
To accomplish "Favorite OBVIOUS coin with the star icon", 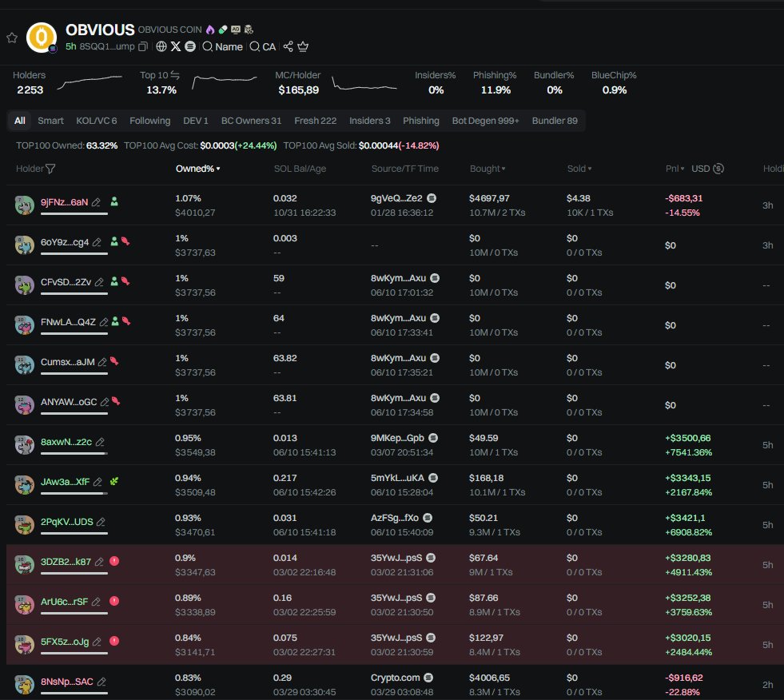I will [12, 38].
